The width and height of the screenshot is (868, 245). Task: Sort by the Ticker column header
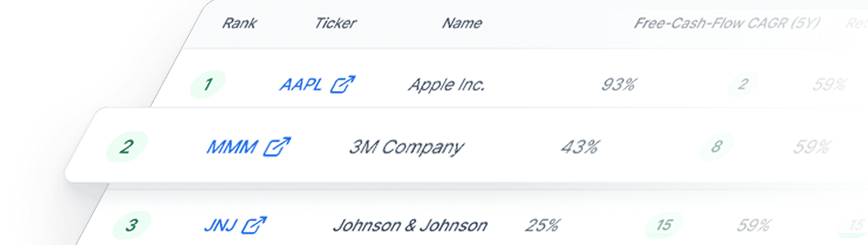(x=335, y=23)
